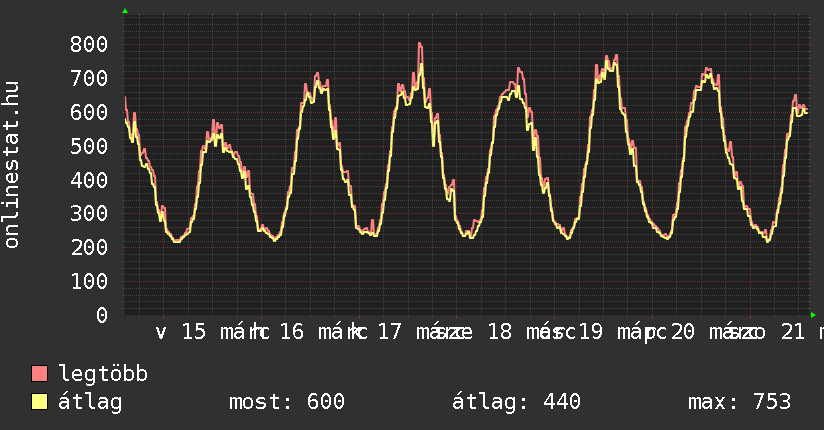The image size is (824, 430).
Task: Click the arrow at the x-axis right end
Action: (x=812, y=314)
